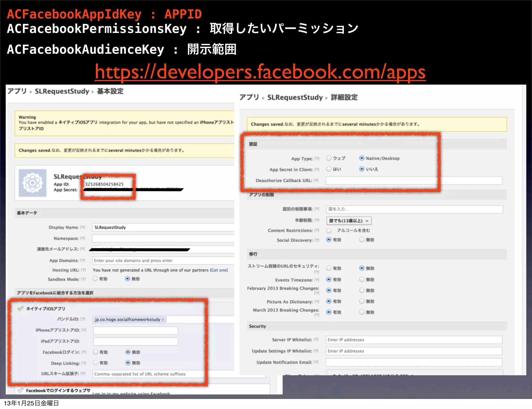The height and width of the screenshot is (409, 532).
Task: Click help icon beside Social Discovery
Action: [x=317, y=240]
